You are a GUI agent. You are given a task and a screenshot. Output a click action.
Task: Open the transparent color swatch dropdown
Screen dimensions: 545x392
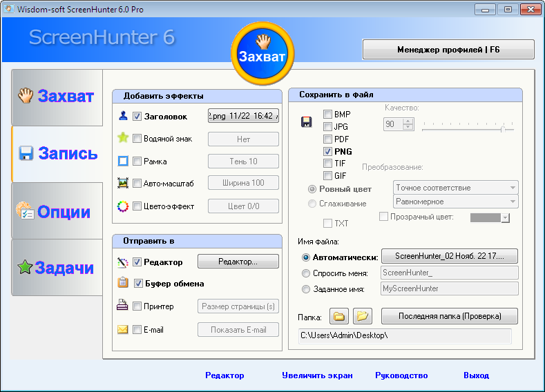505,218
